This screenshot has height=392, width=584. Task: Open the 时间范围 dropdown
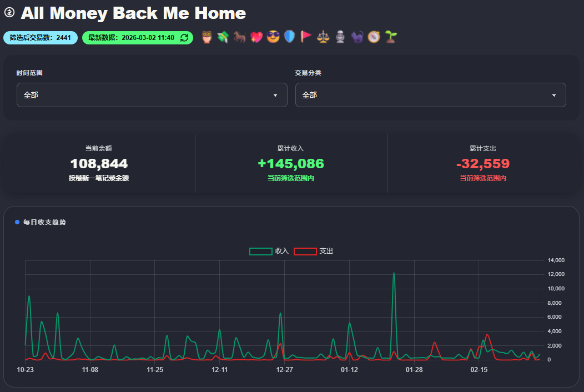tap(152, 95)
